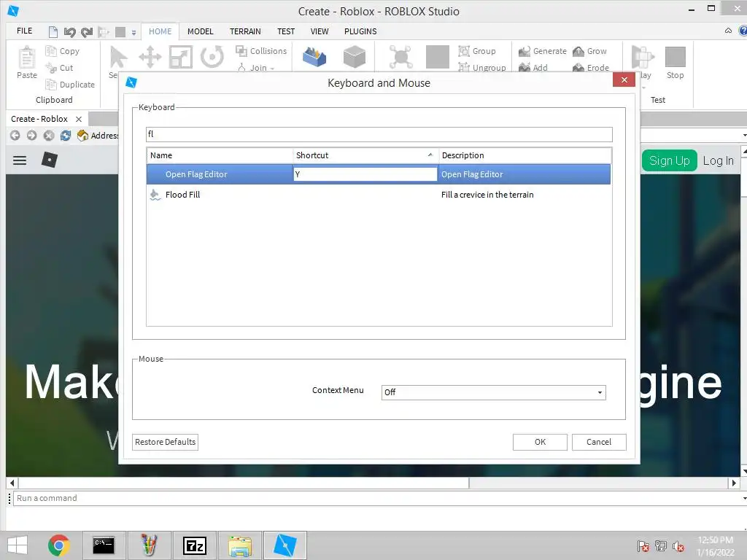Click the Generate terrain icon
The height and width of the screenshot is (560, 747).
[525, 51]
